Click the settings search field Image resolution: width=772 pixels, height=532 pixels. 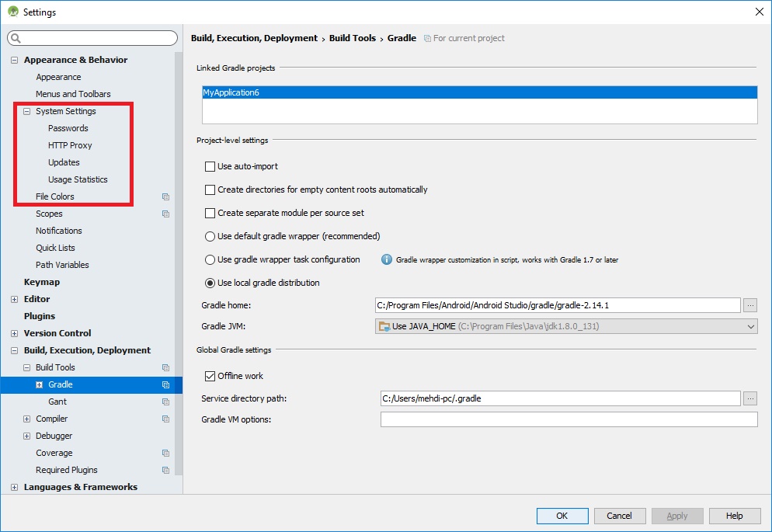92,38
